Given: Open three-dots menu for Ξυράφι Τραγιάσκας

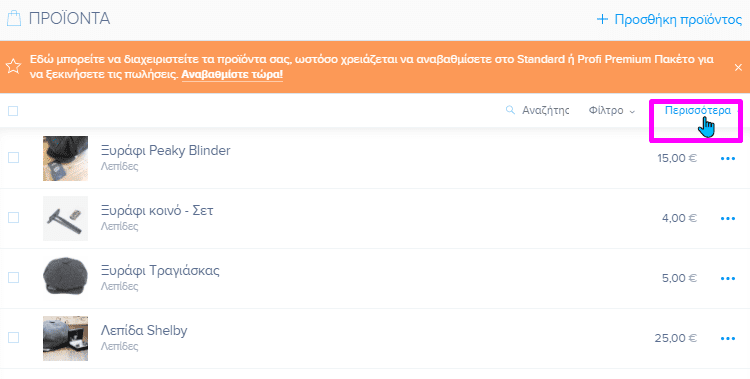Looking at the screenshot, I should coord(728,278).
